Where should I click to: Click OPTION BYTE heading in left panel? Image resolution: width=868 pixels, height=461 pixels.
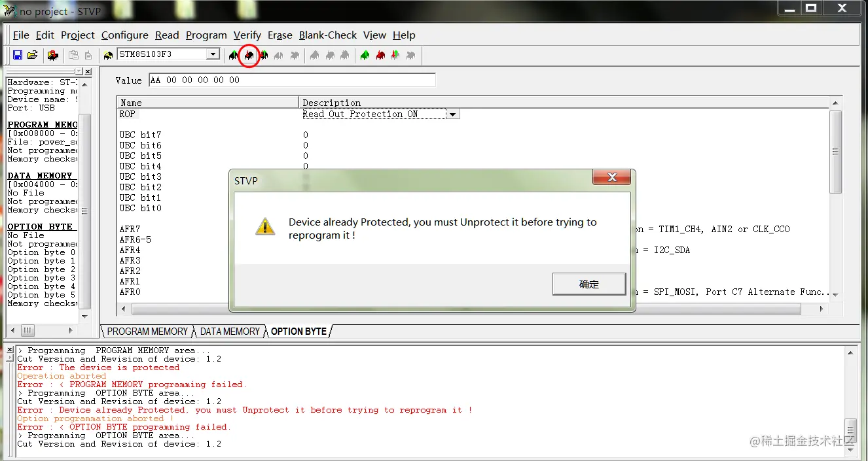click(40, 226)
